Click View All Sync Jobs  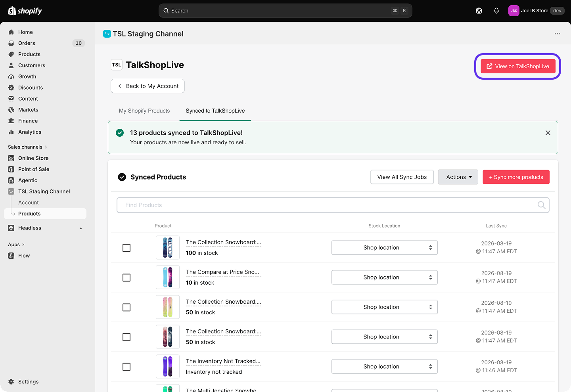point(402,177)
